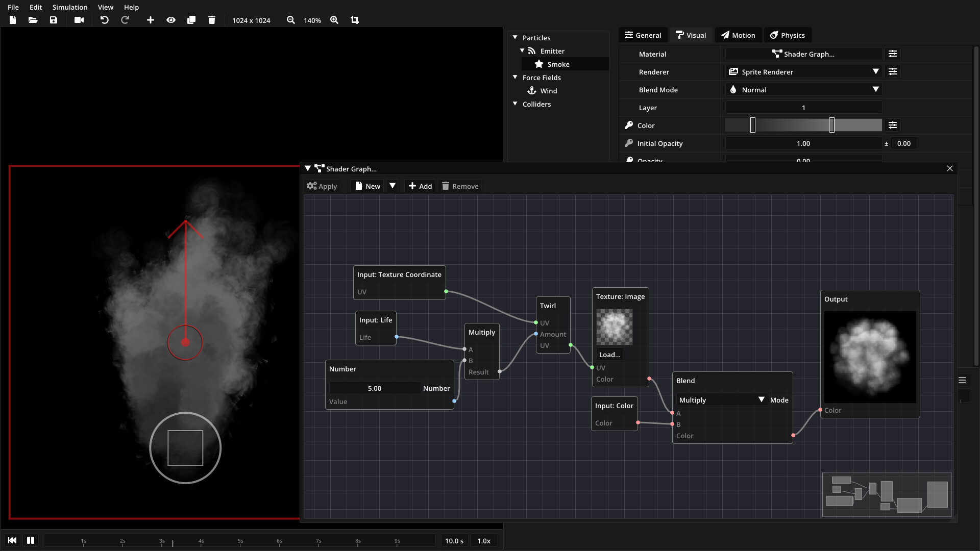The height and width of the screenshot is (551, 980).
Task: Click the Number node value field 5.00
Action: pyautogui.click(x=375, y=388)
